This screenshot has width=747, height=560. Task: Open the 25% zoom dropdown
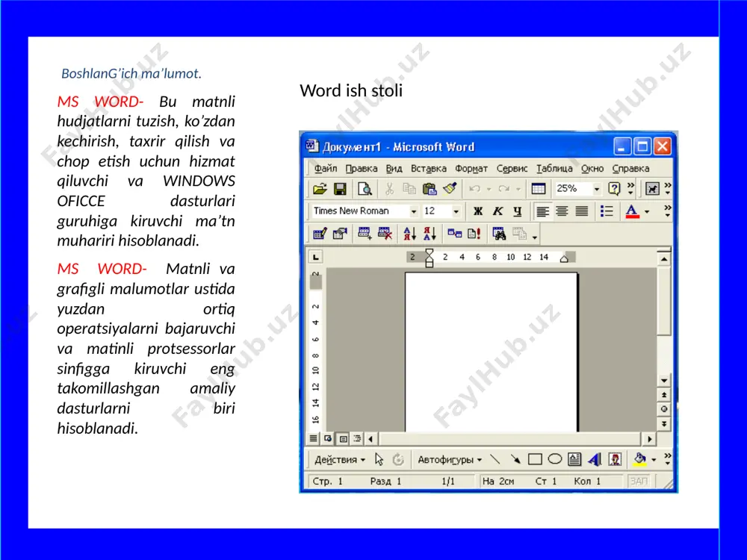click(x=596, y=189)
